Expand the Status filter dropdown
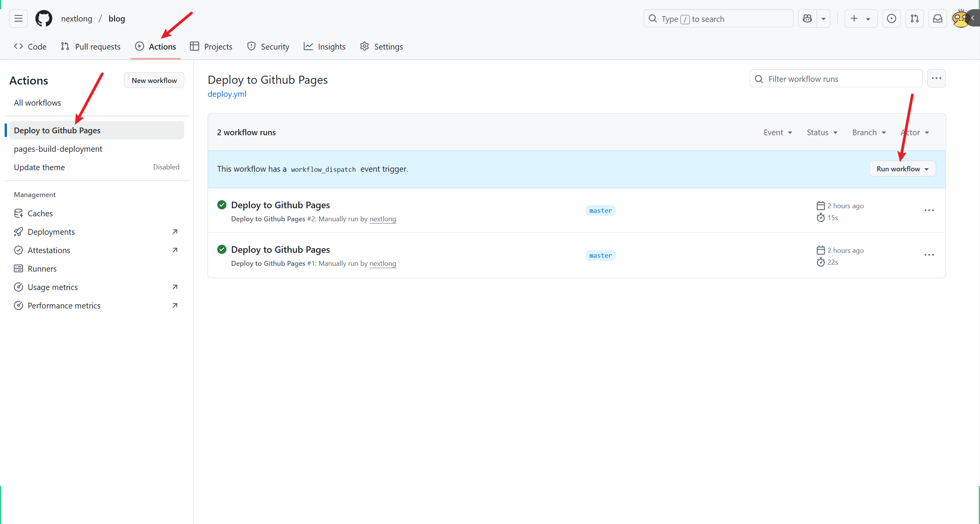 coord(822,133)
